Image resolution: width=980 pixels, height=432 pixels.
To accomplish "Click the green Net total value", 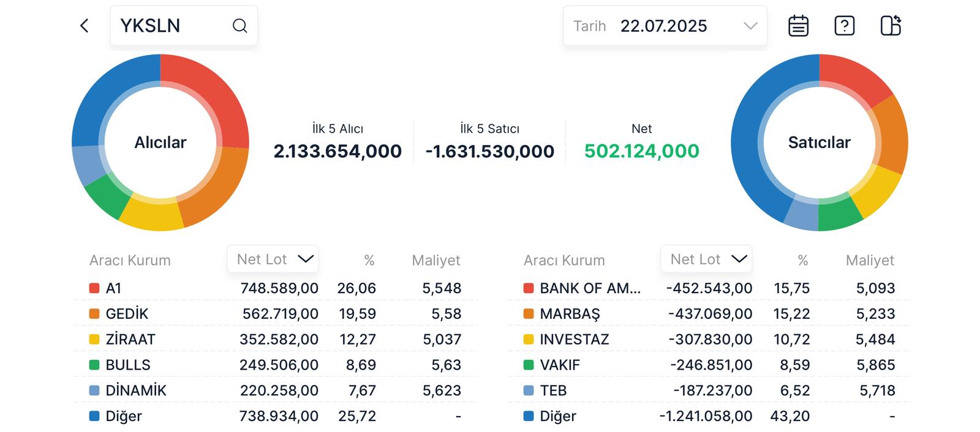I will tap(641, 151).
